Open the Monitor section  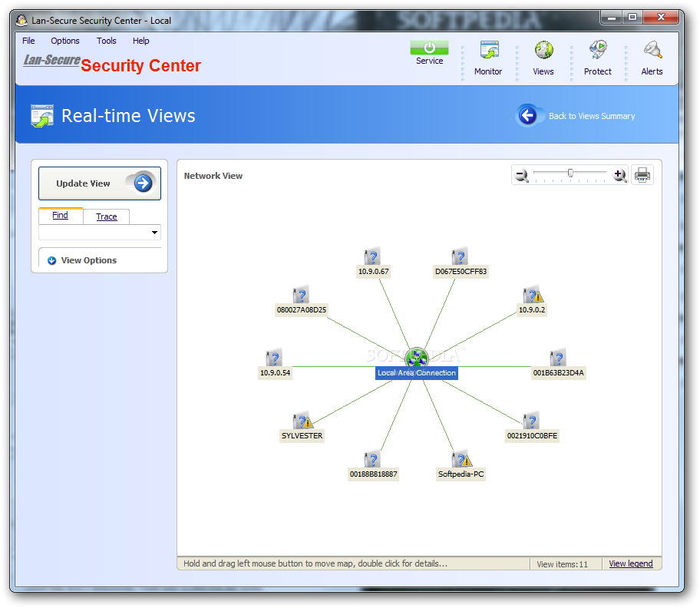(x=489, y=51)
